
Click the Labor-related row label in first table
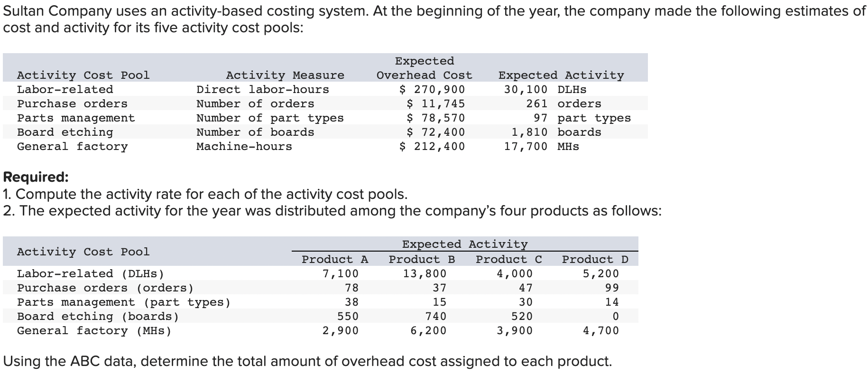pos(65,89)
